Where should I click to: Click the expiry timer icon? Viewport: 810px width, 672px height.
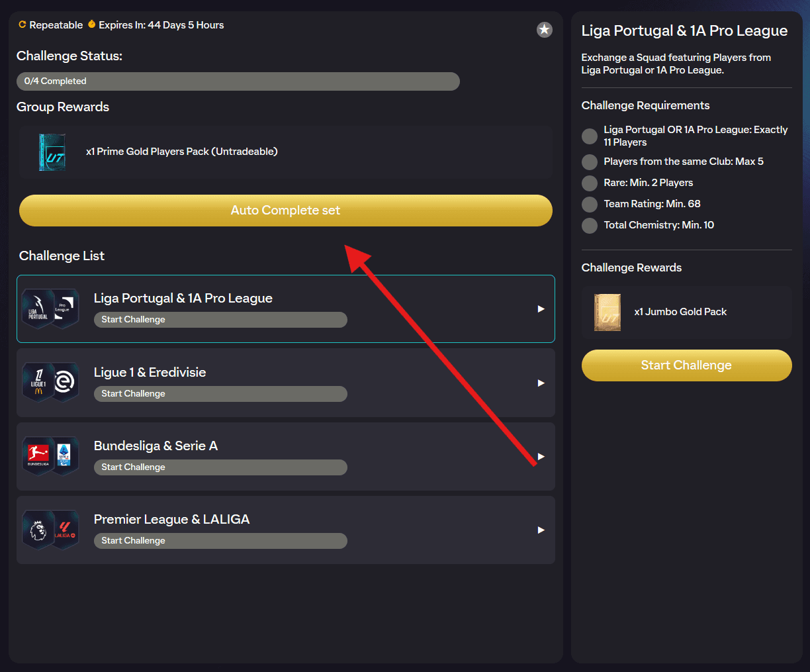(92, 24)
